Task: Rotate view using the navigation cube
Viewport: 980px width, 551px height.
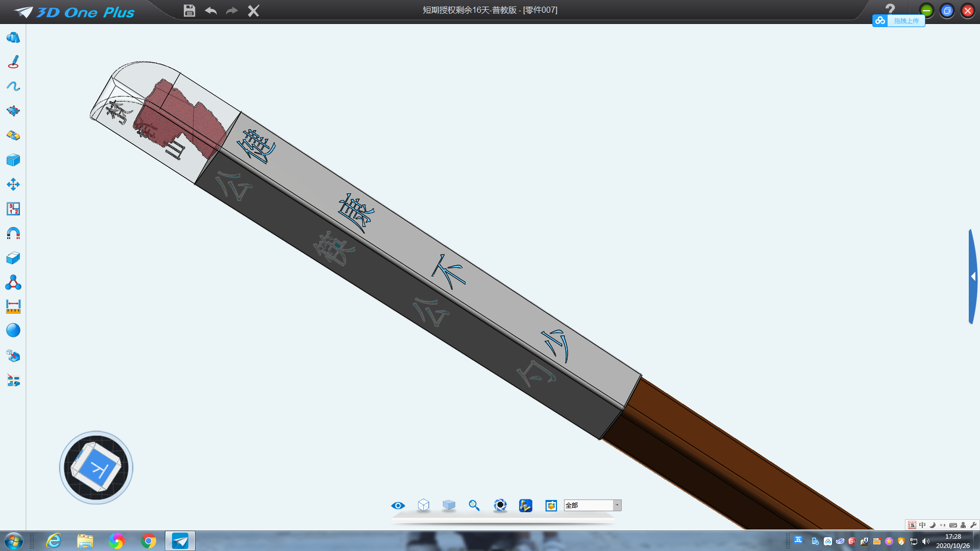Action: 95,467
